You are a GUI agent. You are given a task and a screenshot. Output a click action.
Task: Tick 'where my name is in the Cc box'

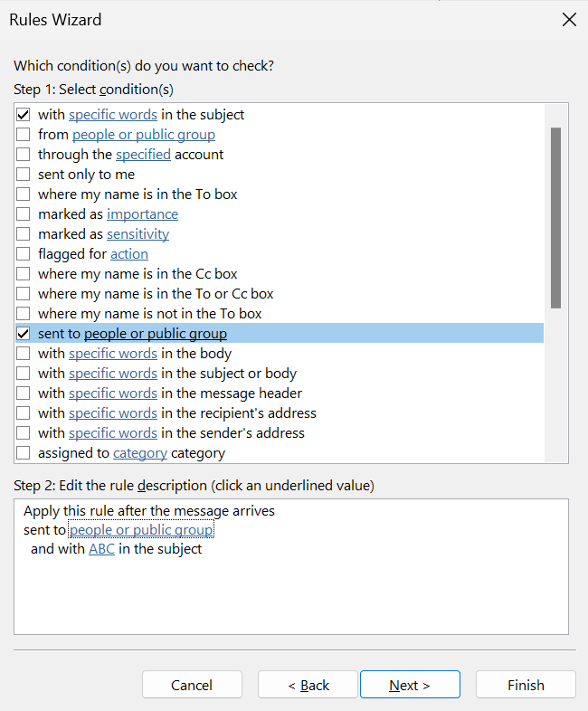tap(24, 274)
